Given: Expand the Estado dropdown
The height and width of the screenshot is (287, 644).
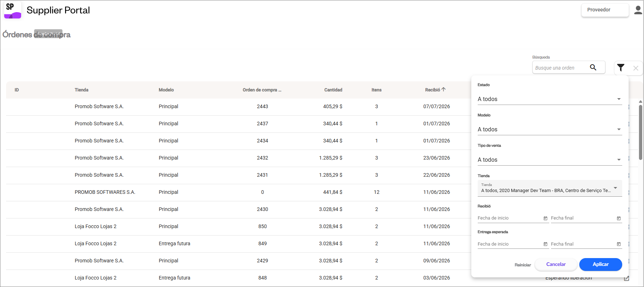Looking at the screenshot, I should [x=550, y=99].
